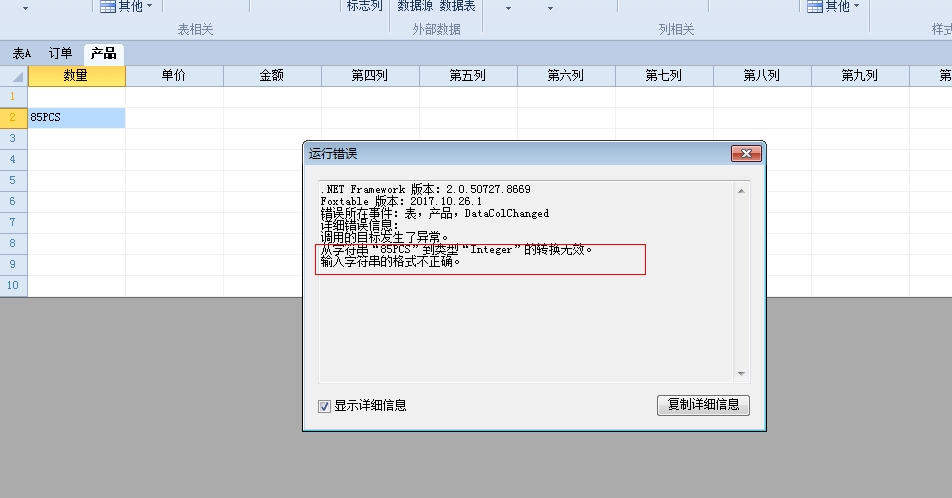Click the 数据表 ribbon button

pos(457,6)
